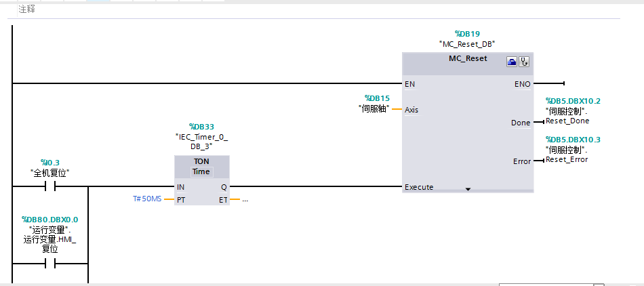This screenshot has width=644, height=286.
Task: Select the T#50MS preset time value
Action: [x=147, y=199]
